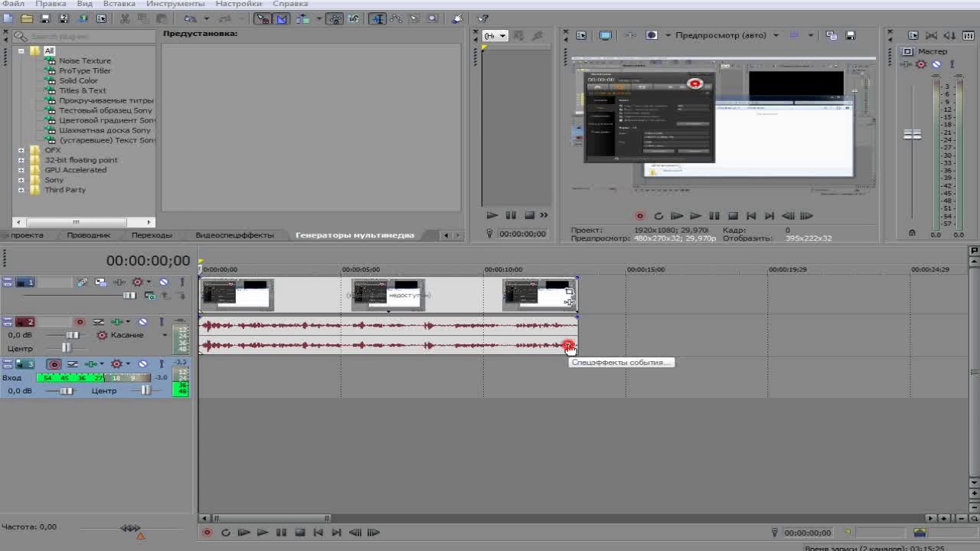
Task: Open a project with the folder icon
Action: 27,18
